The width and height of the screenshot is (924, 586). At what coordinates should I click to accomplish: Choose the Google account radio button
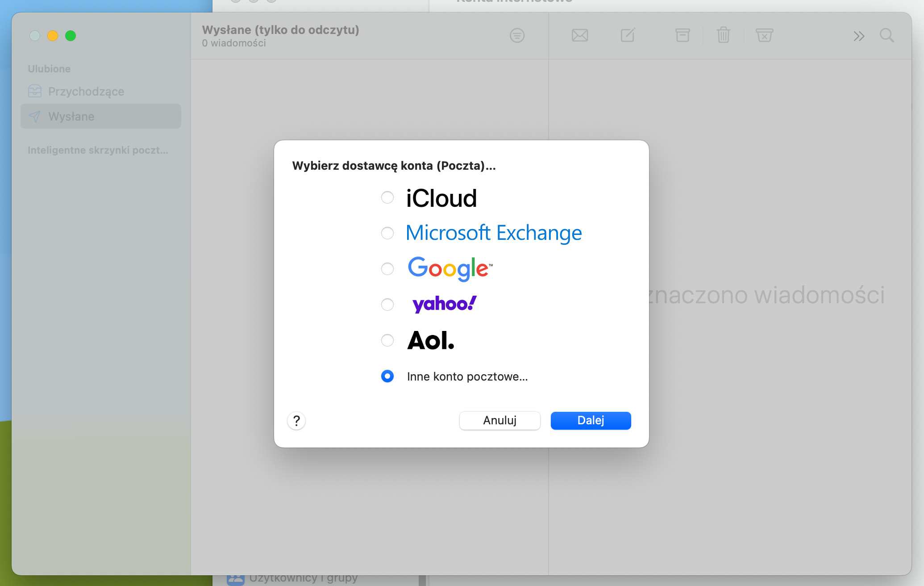tap(387, 269)
